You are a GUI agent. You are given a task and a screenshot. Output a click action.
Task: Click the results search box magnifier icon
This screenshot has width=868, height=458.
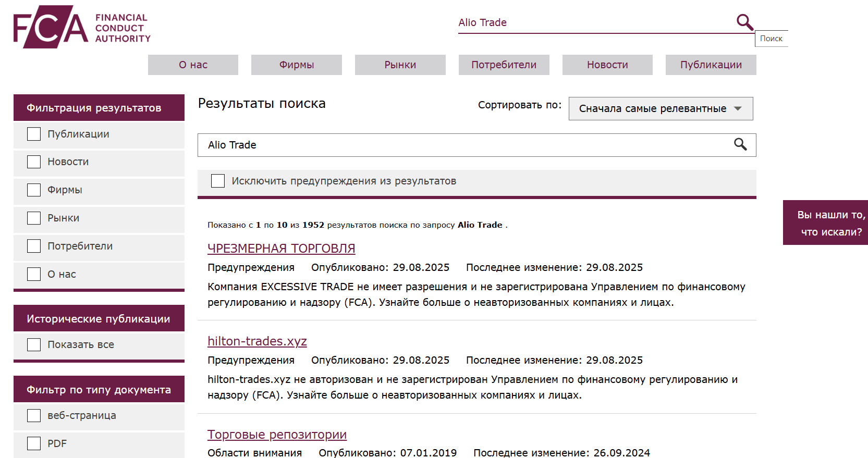coord(740,144)
